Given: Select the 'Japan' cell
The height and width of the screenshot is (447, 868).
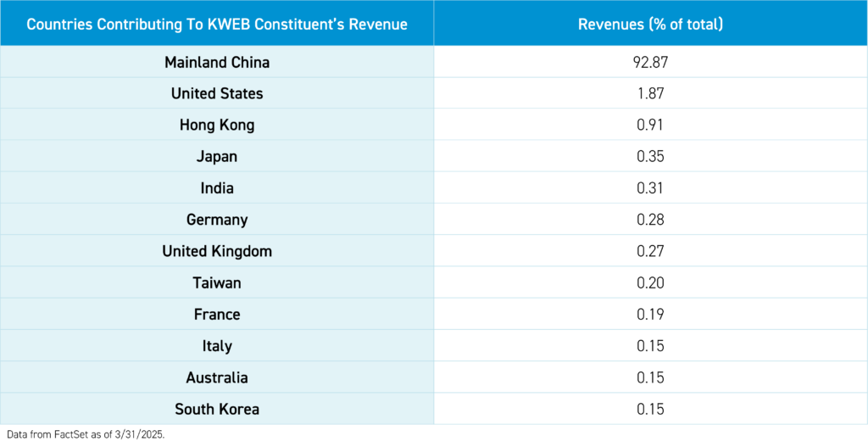Looking at the screenshot, I should click(217, 157).
